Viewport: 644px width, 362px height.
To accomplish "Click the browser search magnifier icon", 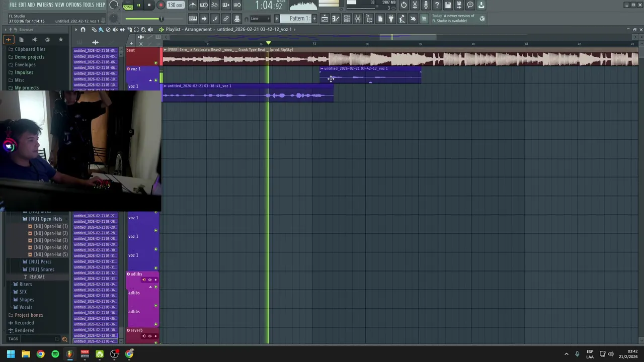I will pos(64,339).
